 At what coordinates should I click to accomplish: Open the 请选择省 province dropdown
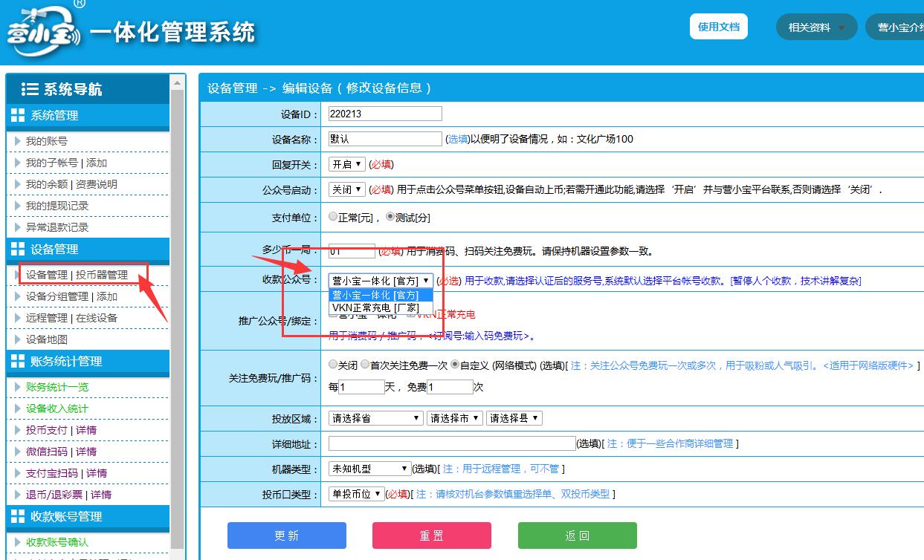tap(376, 418)
